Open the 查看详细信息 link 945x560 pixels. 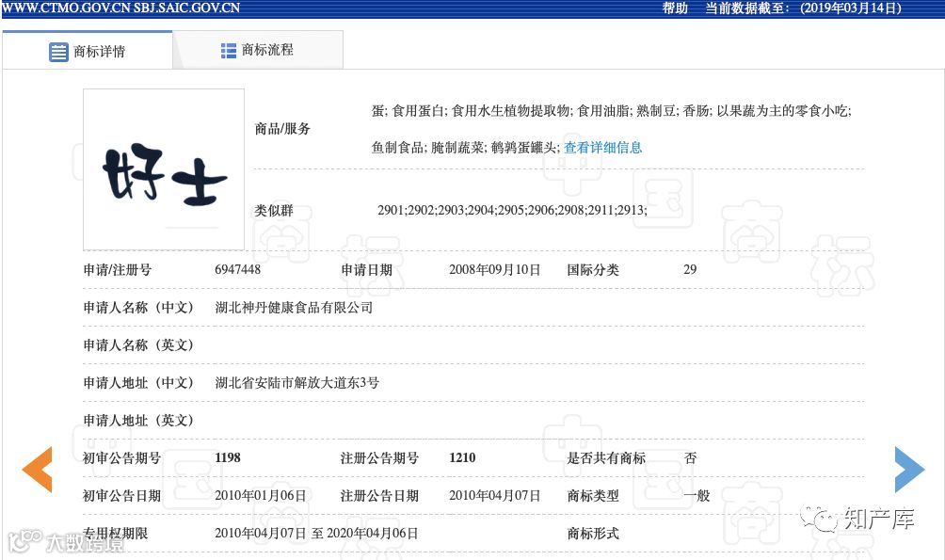[602, 148]
